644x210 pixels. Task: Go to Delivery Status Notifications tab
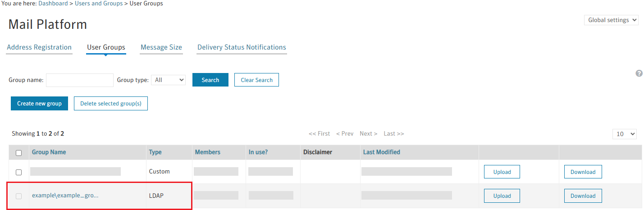(x=242, y=47)
